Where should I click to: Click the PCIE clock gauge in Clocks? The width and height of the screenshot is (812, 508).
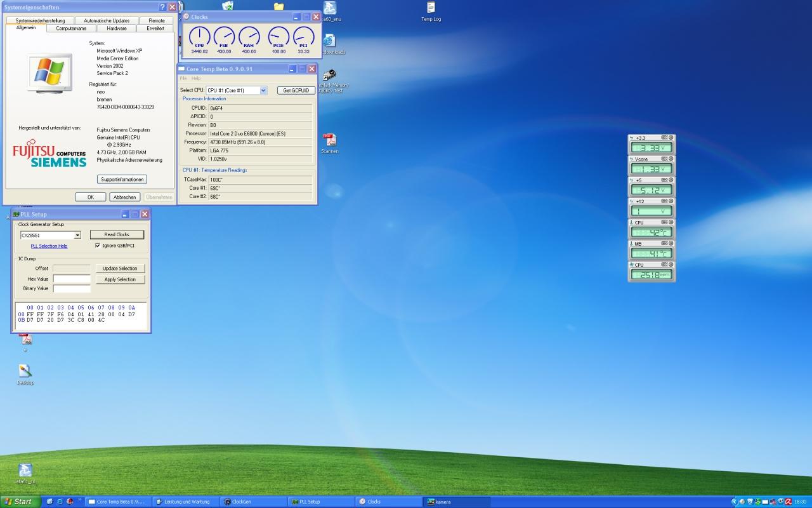click(x=278, y=39)
